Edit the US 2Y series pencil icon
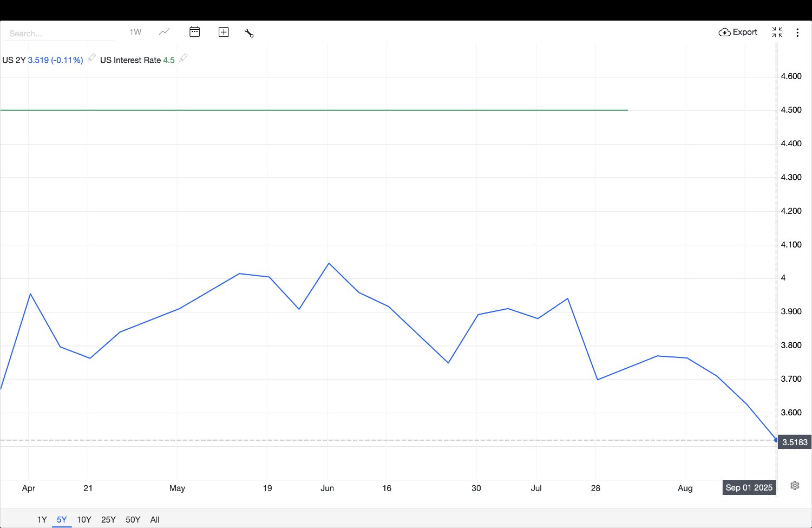 [91, 58]
